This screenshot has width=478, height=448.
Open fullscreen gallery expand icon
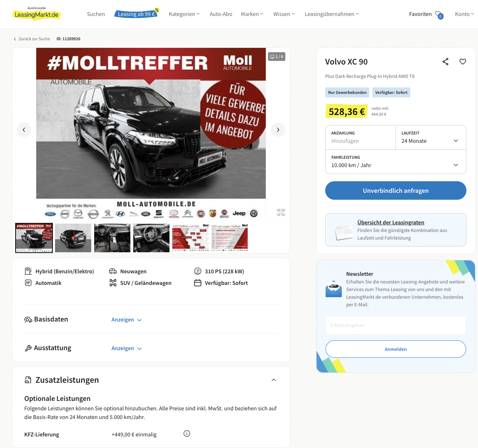281,212
